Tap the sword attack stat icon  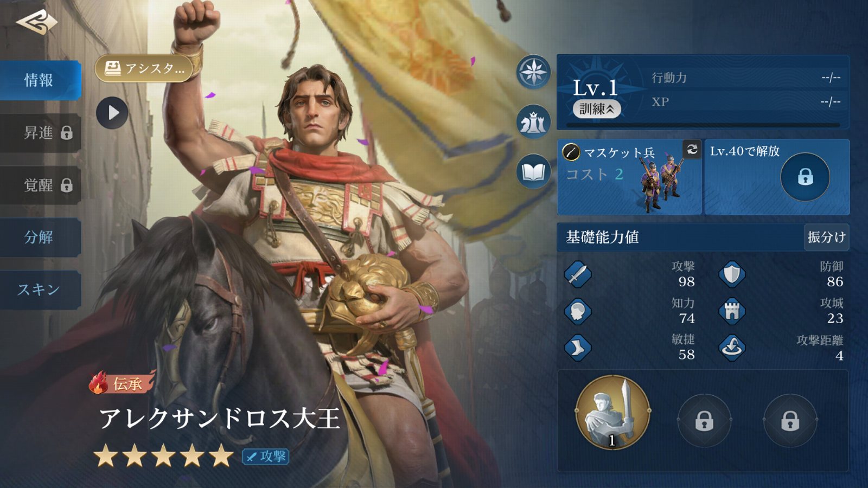click(x=577, y=274)
